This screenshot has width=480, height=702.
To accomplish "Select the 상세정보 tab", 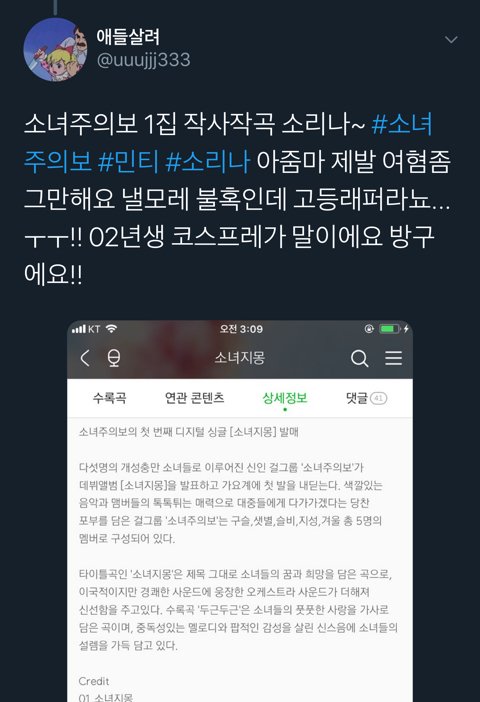I will (x=285, y=398).
